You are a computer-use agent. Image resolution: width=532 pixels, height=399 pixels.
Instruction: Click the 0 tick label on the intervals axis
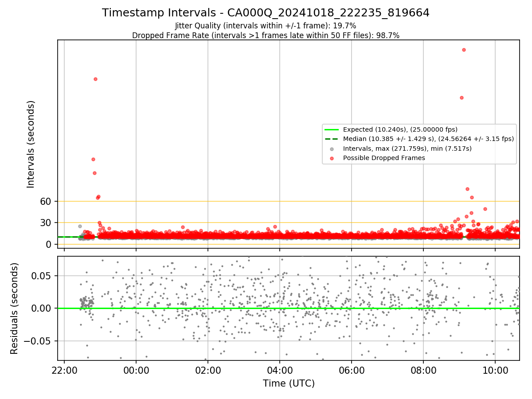pos(50,244)
